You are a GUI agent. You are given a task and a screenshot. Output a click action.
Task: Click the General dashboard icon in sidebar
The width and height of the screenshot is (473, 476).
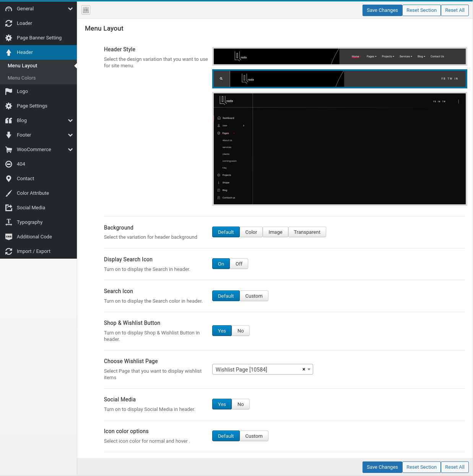(9, 9)
